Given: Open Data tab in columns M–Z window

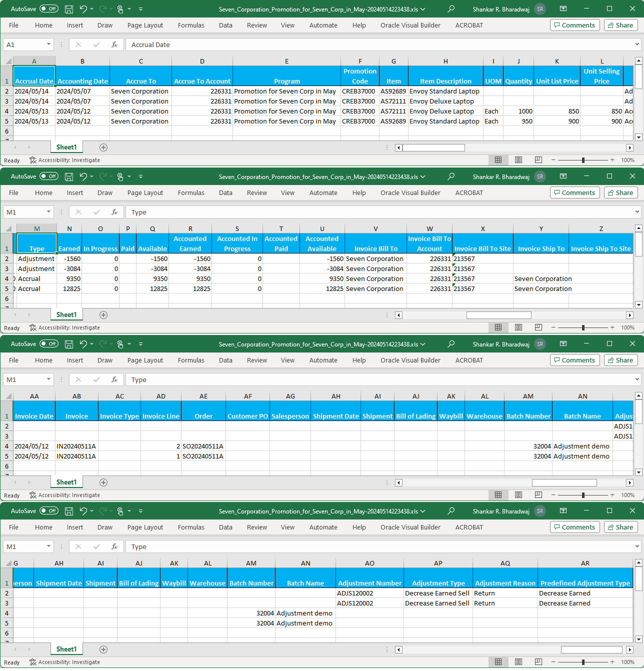Looking at the screenshot, I should 225,192.
